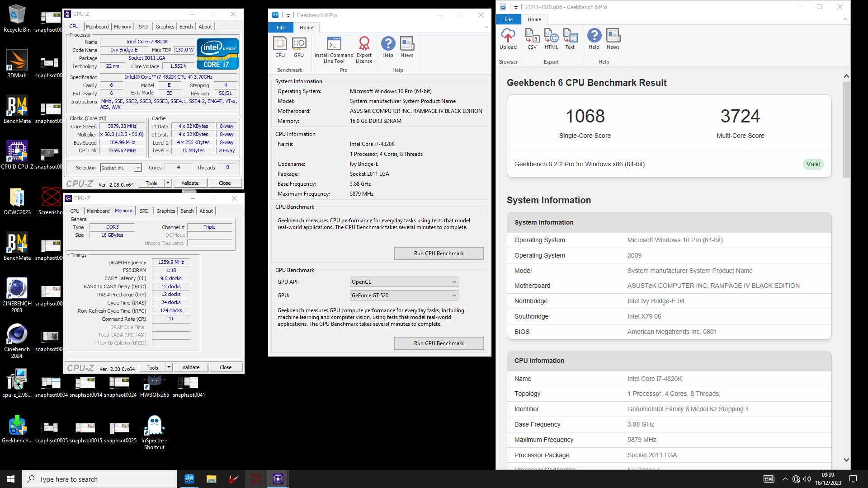Click scroll-up arrow in result window
The height and width of the screenshot is (488, 868).
846,76
